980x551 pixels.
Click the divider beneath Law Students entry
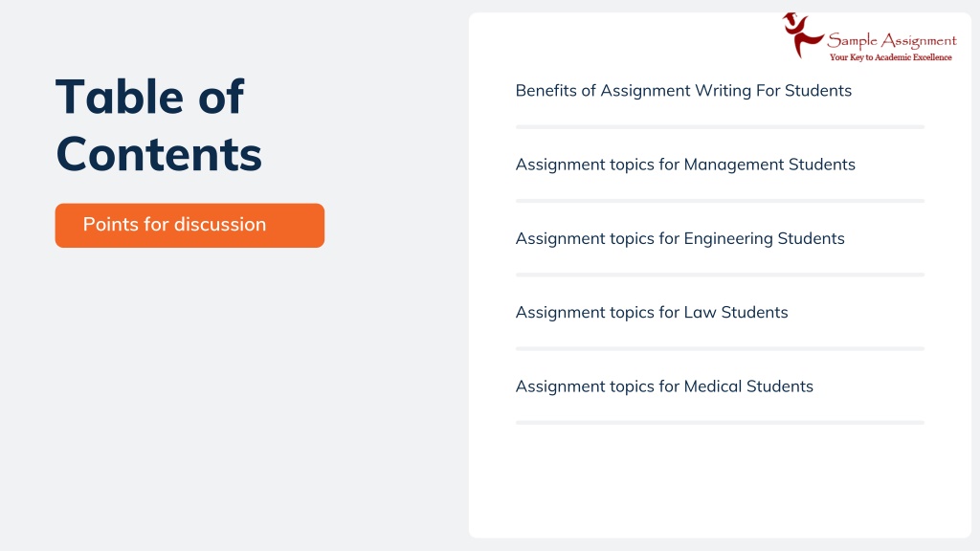click(720, 348)
